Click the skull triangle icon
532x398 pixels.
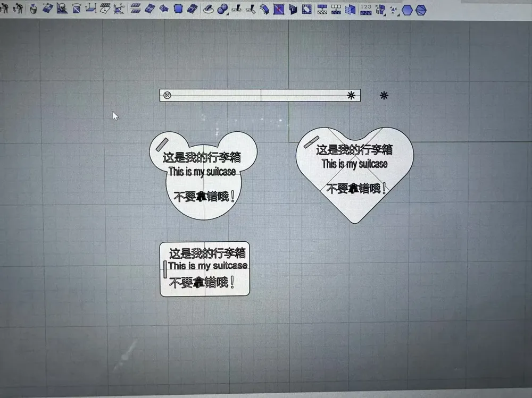(62, 9)
